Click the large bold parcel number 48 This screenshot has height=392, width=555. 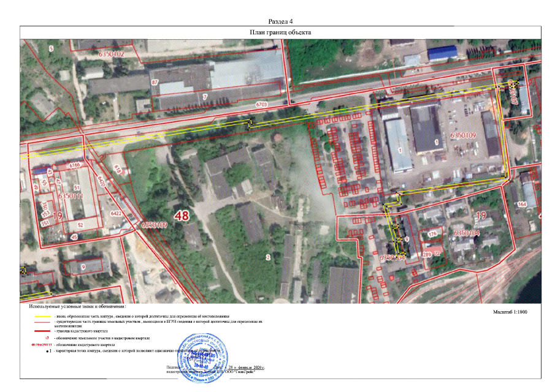[x=181, y=216]
